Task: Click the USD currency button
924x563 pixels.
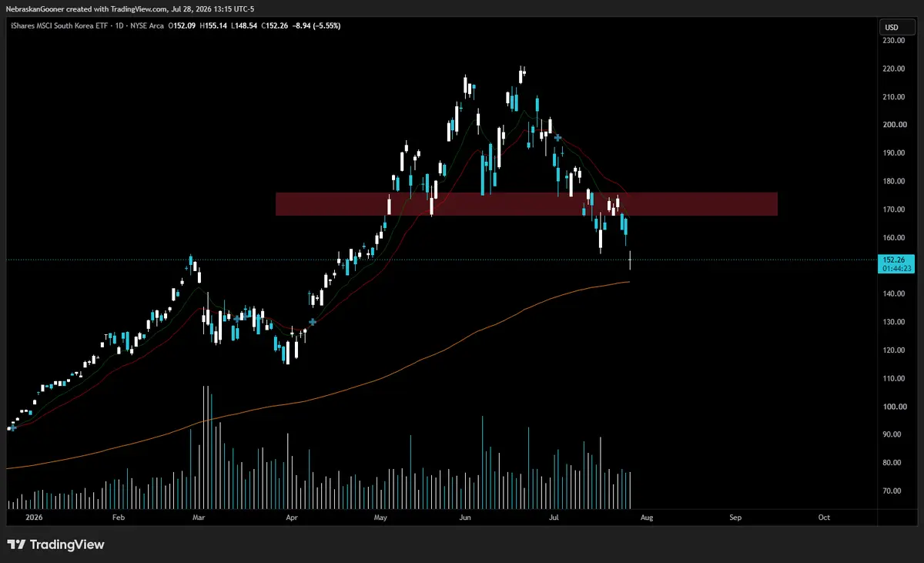Action: (897, 28)
